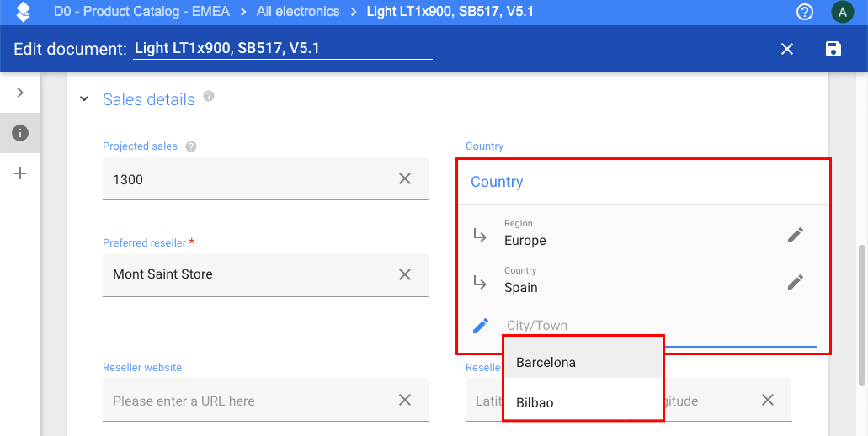Click the plus icon in the sidebar
Viewport: 868px width, 436px height.
(x=20, y=173)
